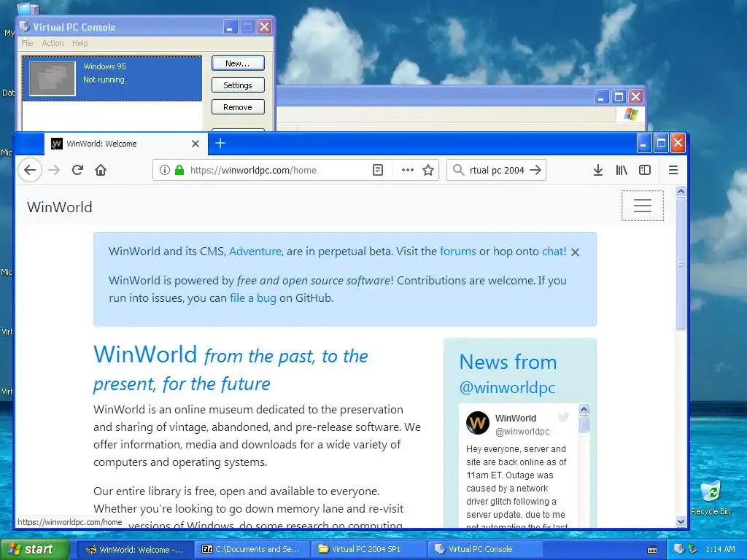This screenshot has width=747, height=560.
Task: Switch to WinWorld: Welcome taskbar button
Action: pyautogui.click(x=135, y=549)
